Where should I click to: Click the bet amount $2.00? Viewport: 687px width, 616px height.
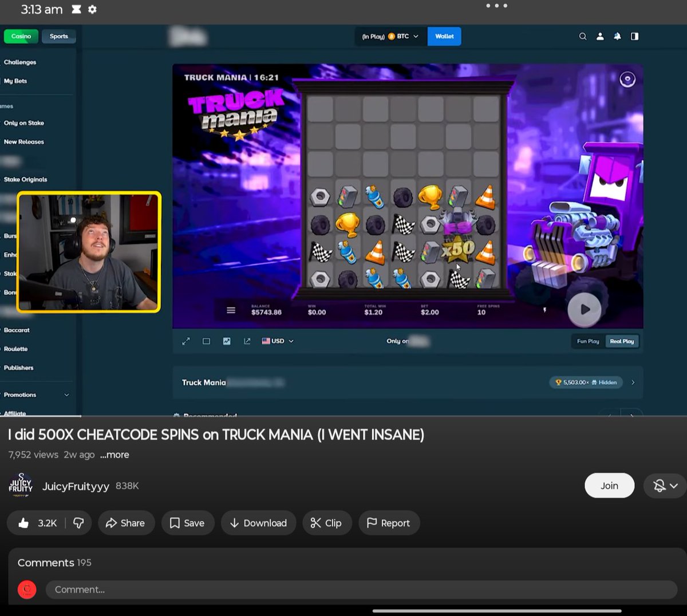coord(430,313)
